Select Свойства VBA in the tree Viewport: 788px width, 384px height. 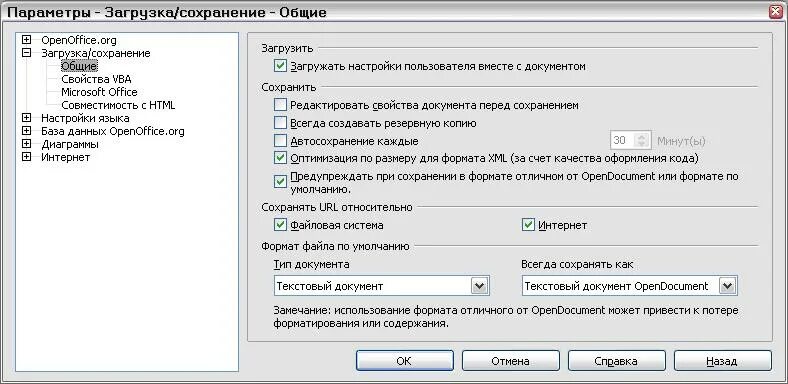(x=96, y=79)
